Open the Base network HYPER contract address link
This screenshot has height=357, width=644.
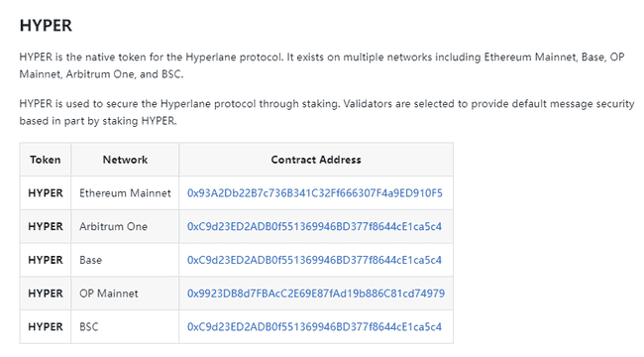pos(314,260)
